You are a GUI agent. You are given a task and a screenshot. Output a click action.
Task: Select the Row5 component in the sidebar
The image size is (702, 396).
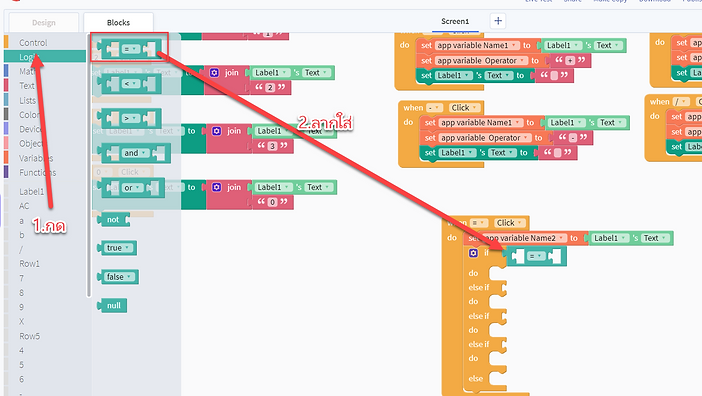click(30, 336)
